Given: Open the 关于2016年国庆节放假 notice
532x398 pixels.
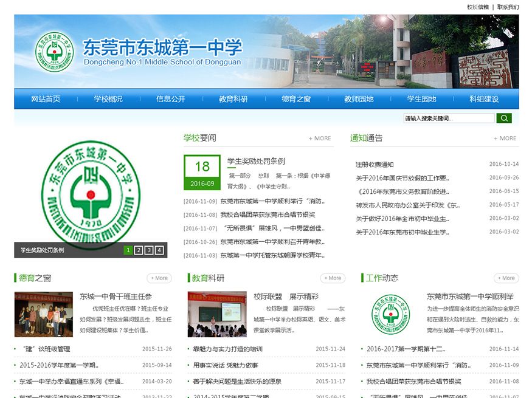Looking at the screenshot, I should [x=402, y=178].
